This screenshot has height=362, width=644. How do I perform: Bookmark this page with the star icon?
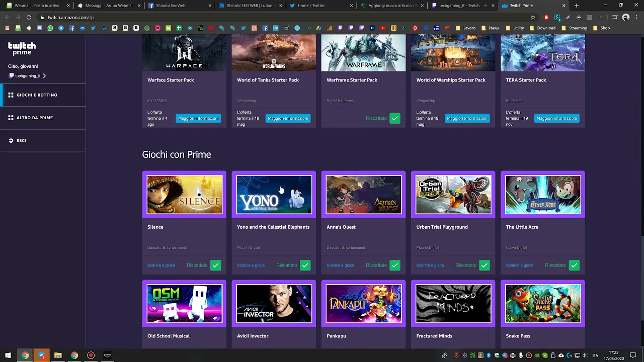pos(532,17)
